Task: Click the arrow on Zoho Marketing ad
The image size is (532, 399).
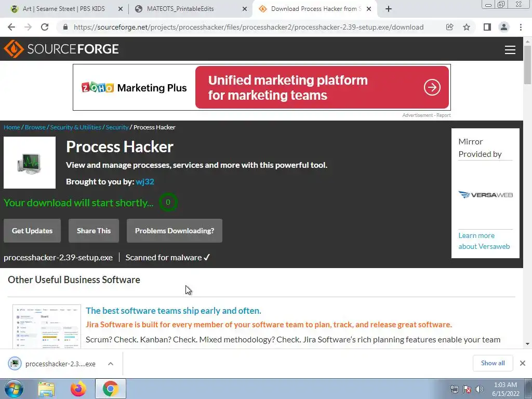Action: tap(432, 87)
